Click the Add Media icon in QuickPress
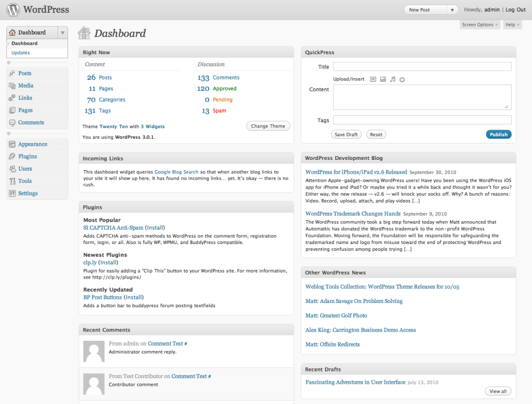Screen dimensions: 532x404 [x=402, y=79]
